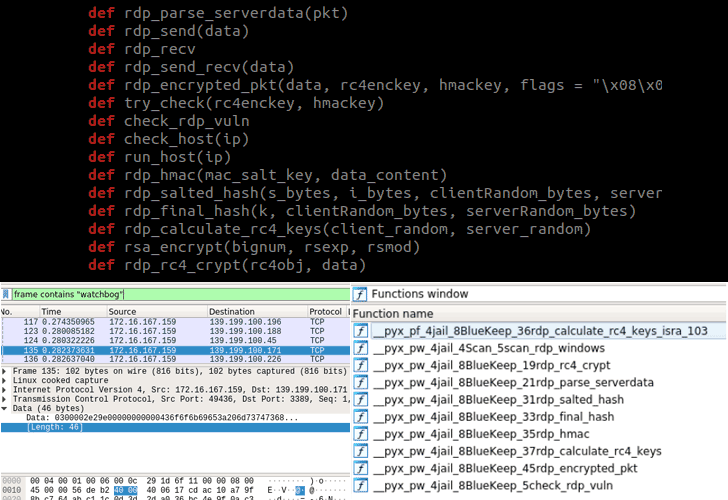This screenshot has height=500, width=728.
Task: Sort packets by the Source column
Action: (x=156, y=312)
